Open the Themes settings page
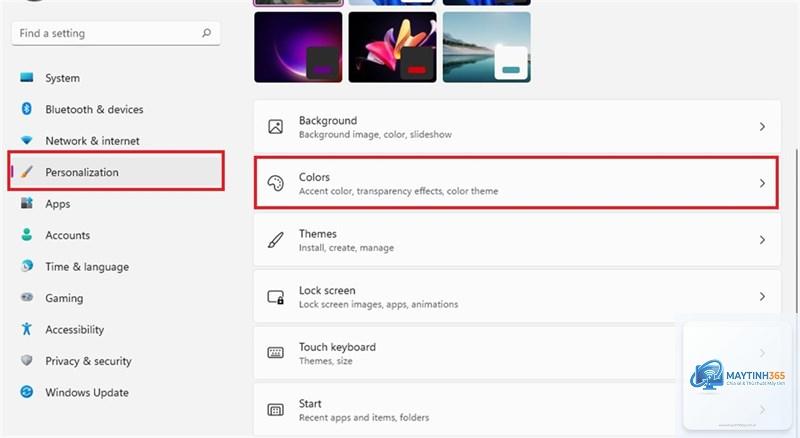This screenshot has width=800, height=438. [x=517, y=240]
